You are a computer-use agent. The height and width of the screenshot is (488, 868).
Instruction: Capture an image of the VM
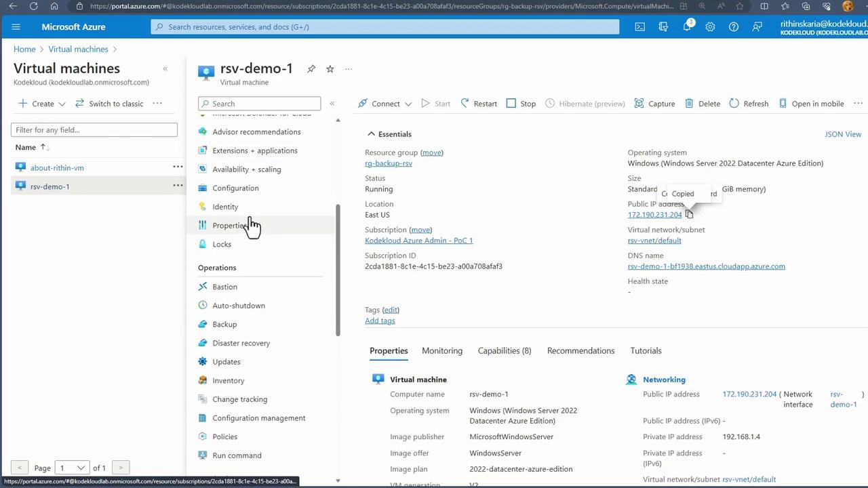click(x=654, y=104)
